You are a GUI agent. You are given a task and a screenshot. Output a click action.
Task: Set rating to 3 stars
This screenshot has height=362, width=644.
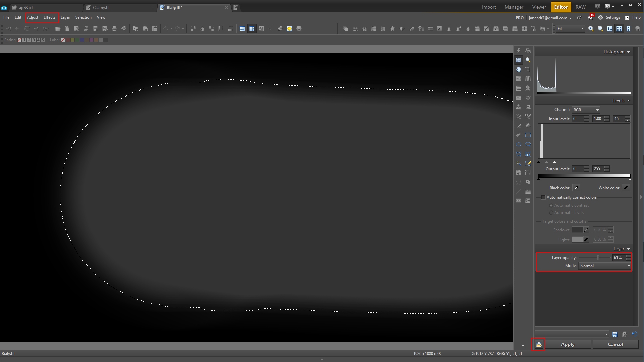[34, 40]
